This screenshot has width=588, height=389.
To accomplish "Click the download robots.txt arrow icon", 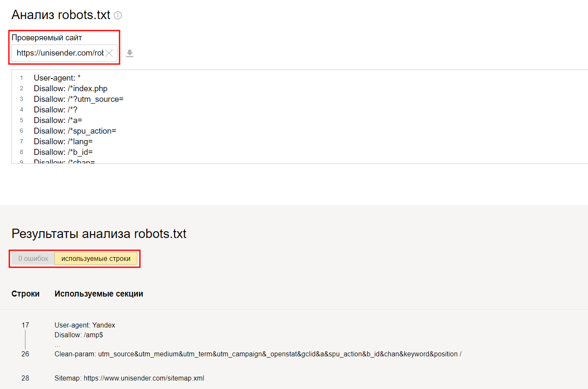I will [130, 53].
